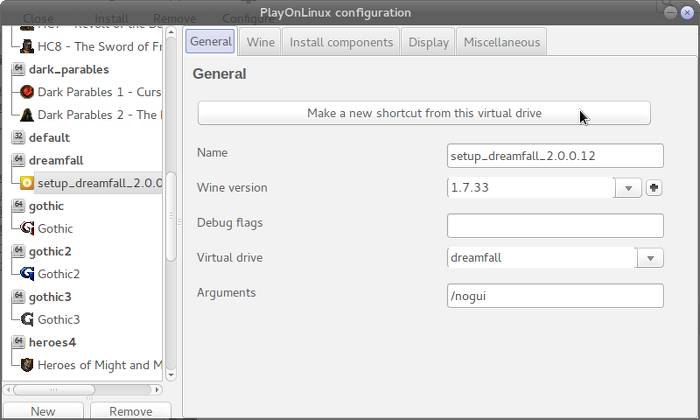Click the scroll up arrow of the list
700x420 pixels.
click(171, 32)
